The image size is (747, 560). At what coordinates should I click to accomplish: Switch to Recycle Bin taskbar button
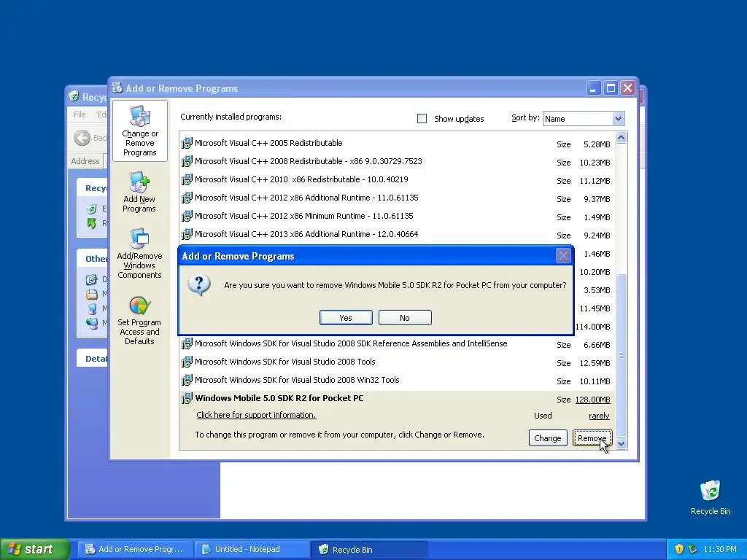coord(369,549)
